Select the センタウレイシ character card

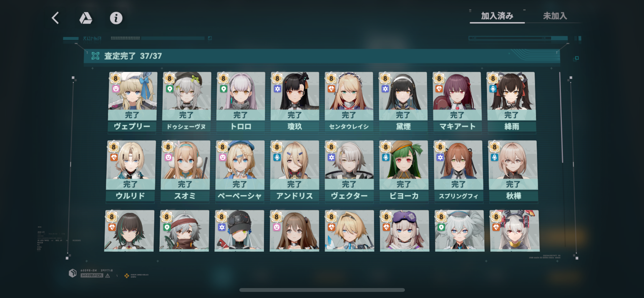pos(349,102)
